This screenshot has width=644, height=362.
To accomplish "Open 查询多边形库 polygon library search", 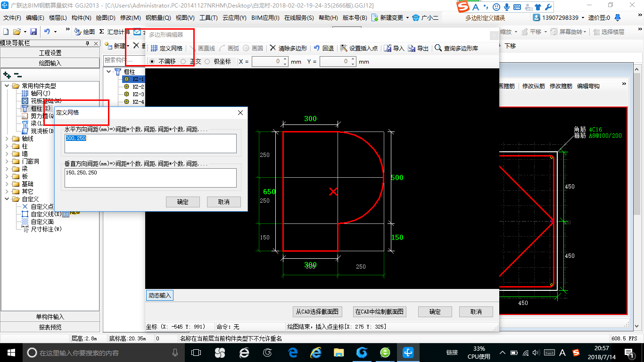I will click(x=456, y=48).
